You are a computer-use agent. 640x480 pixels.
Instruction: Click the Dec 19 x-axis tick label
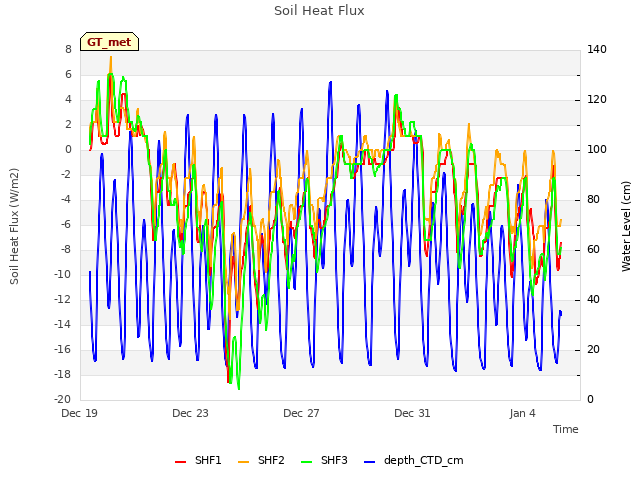(x=80, y=413)
